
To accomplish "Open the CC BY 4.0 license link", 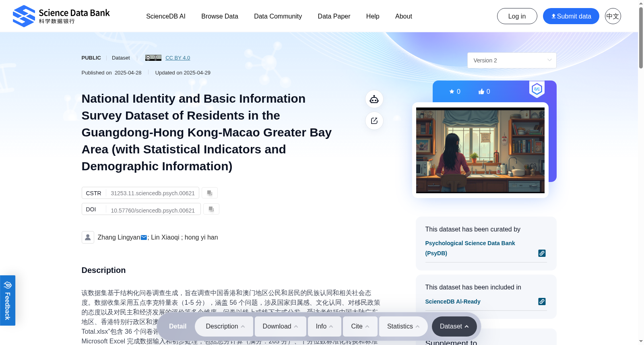I will (x=178, y=58).
